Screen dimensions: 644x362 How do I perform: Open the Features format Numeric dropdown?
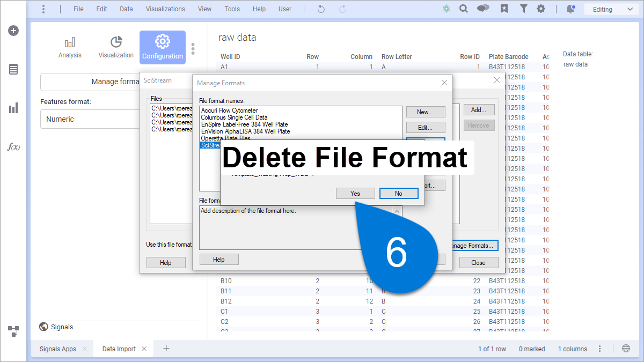[x=91, y=119]
